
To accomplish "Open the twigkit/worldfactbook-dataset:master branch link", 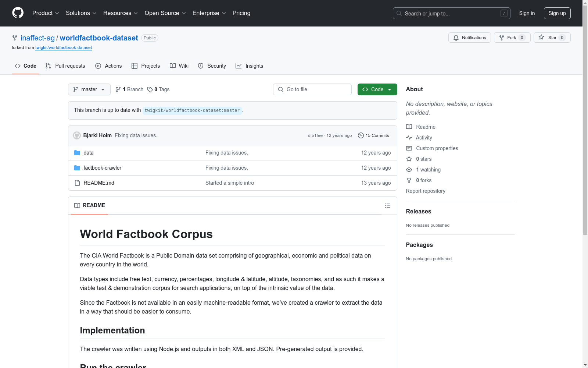I will tap(192, 110).
